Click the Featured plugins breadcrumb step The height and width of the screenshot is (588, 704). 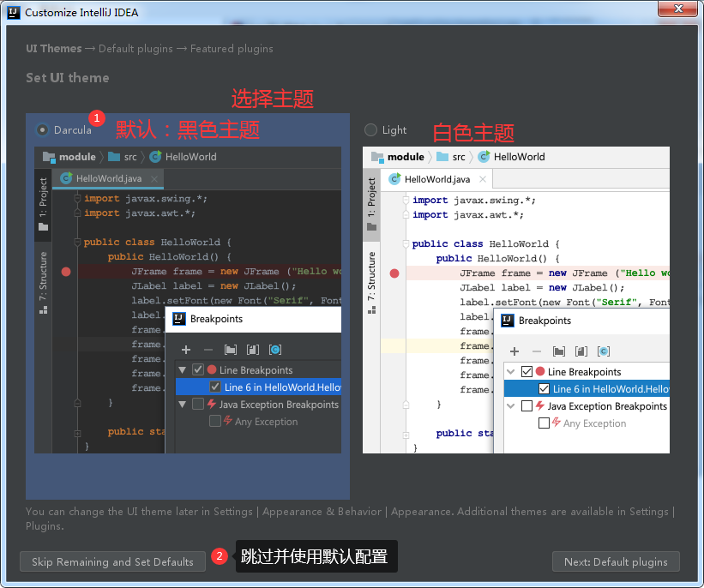click(x=232, y=49)
